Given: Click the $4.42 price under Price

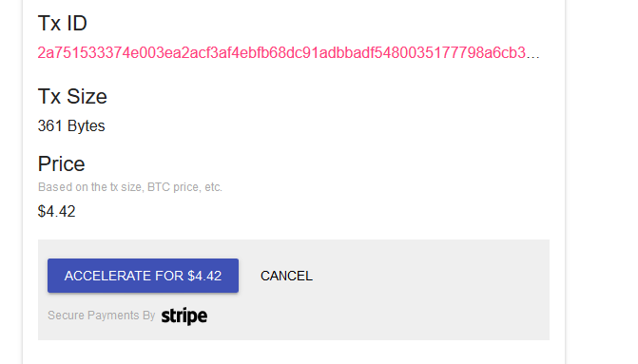Looking at the screenshot, I should 56,212.
